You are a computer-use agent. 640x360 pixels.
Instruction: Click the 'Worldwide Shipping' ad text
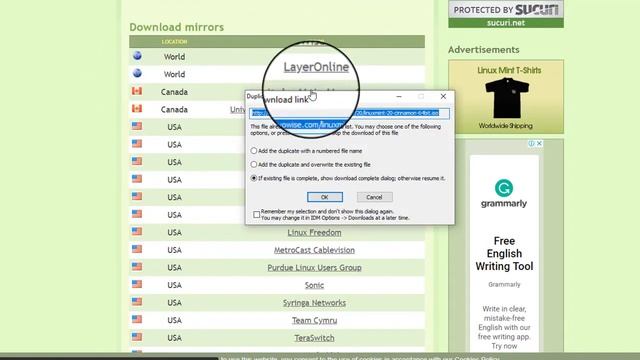[506, 126]
